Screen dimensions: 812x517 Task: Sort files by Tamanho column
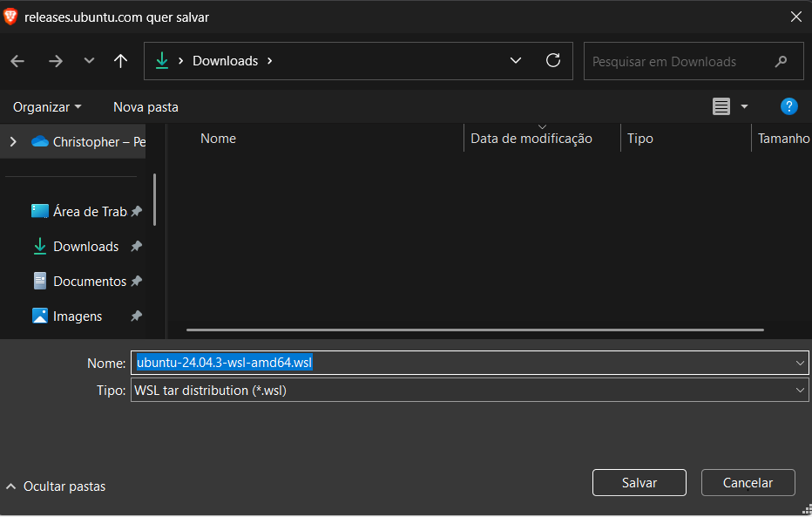click(782, 139)
